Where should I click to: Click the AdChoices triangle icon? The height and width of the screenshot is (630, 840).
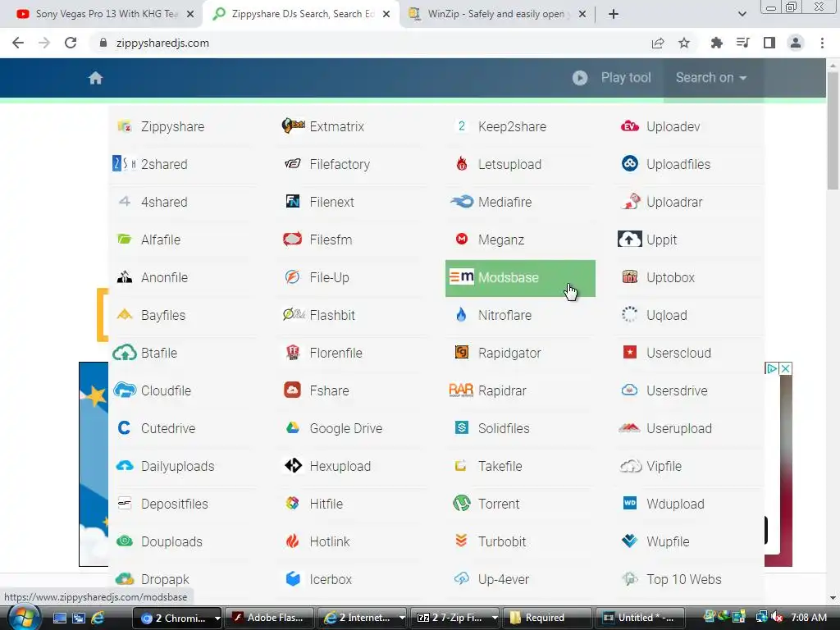pyautogui.click(x=771, y=368)
